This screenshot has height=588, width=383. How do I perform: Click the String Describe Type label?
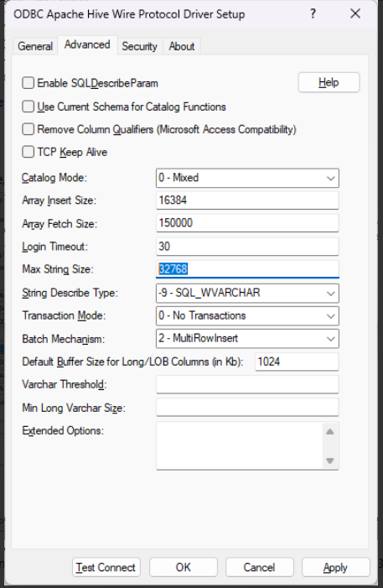pyautogui.click(x=70, y=293)
